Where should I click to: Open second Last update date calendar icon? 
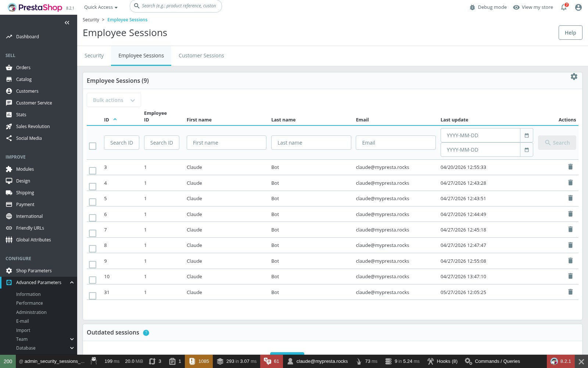[527, 150]
